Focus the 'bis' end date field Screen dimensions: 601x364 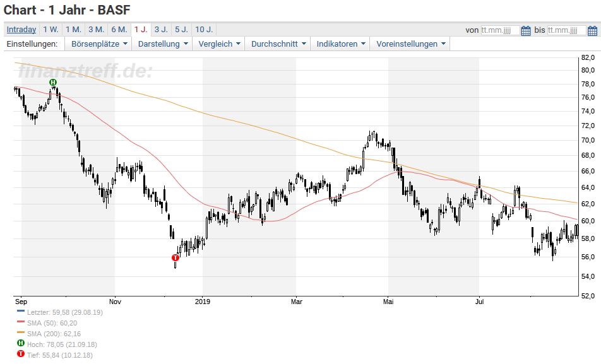click(x=566, y=30)
